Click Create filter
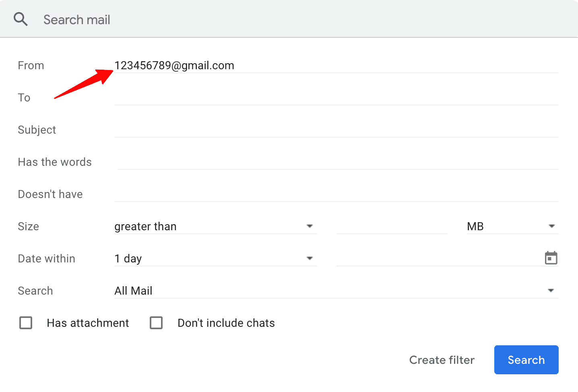 (442, 360)
